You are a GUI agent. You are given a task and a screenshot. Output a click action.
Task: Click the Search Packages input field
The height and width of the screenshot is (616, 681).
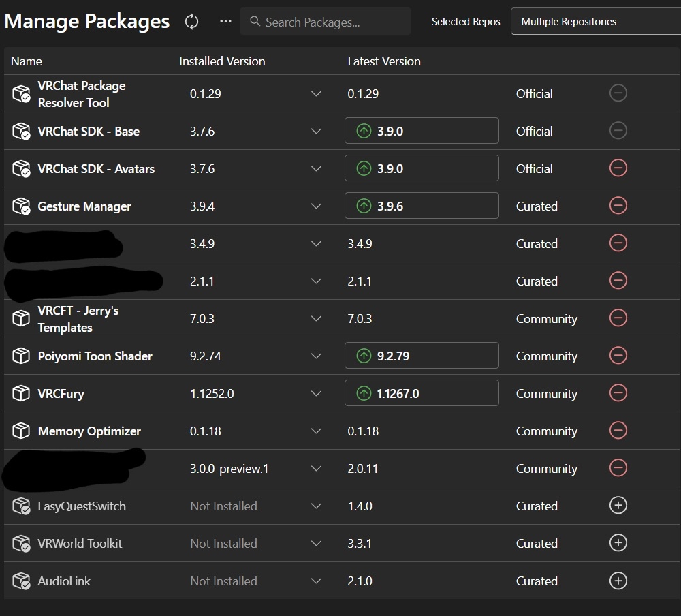pos(326,22)
